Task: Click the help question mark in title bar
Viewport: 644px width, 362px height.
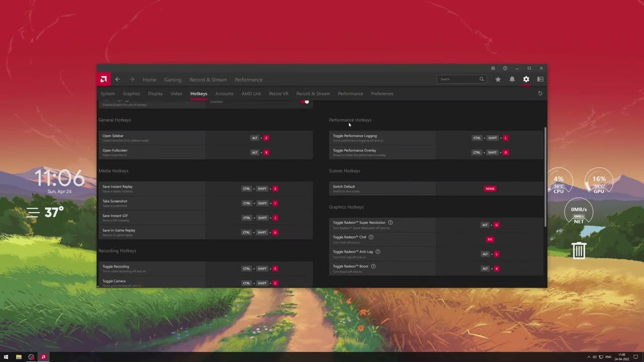Action: 505,68
